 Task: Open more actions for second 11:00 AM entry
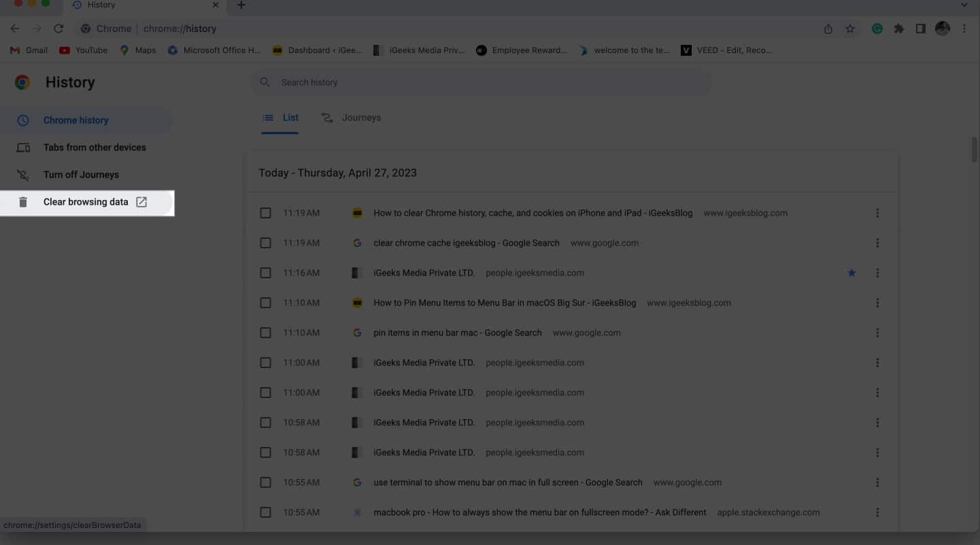click(877, 393)
